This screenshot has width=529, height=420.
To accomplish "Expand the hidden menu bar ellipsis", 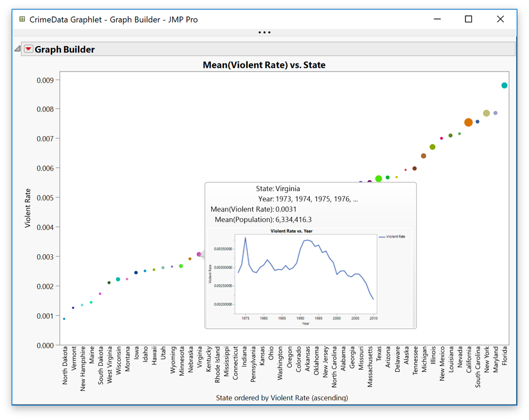I will pyautogui.click(x=264, y=32).
